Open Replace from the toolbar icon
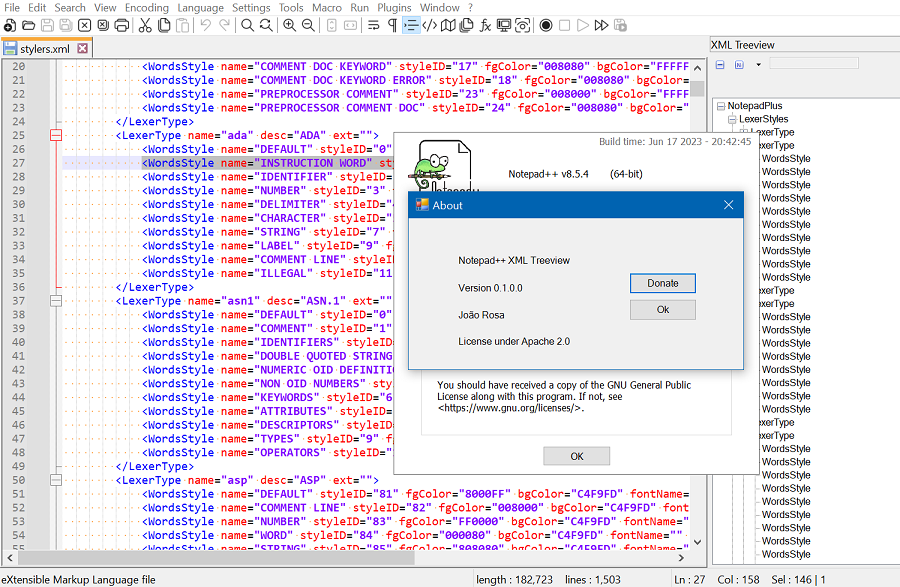 tap(266, 25)
